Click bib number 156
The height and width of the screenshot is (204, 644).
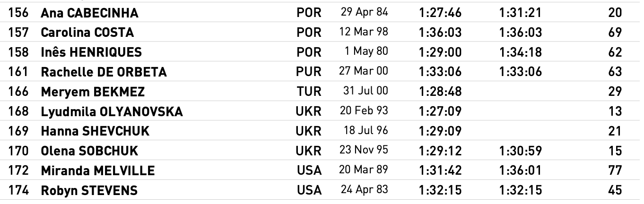point(17,14)
